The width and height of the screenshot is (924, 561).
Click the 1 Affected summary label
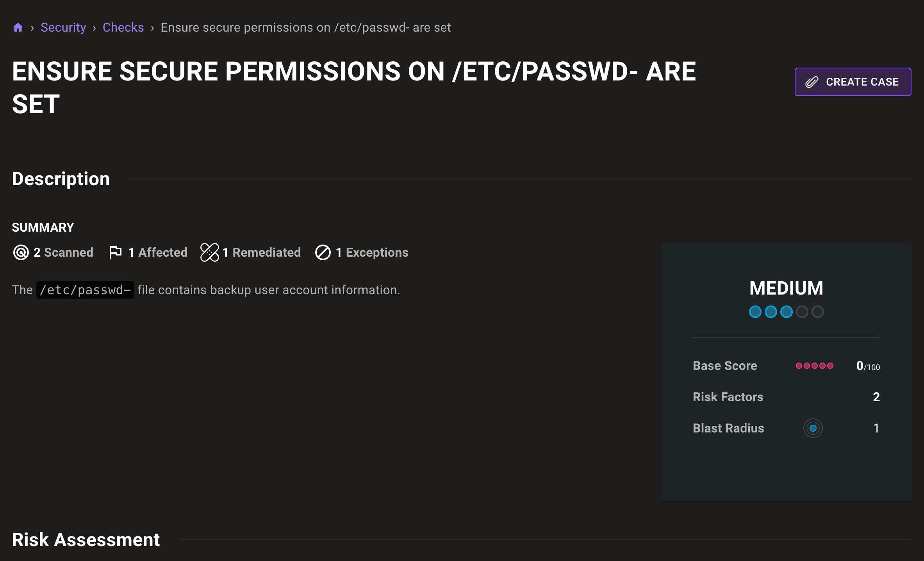pos(158,252)
